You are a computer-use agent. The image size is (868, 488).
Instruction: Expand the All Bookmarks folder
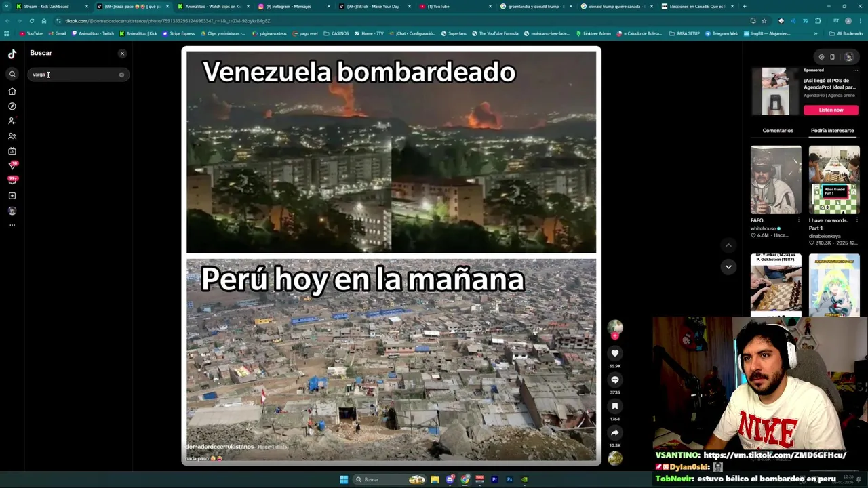(x=846, y=33)
